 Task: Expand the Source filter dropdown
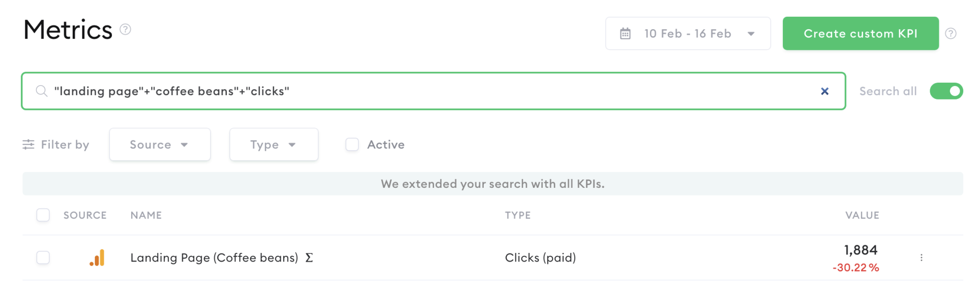[159, 144]
